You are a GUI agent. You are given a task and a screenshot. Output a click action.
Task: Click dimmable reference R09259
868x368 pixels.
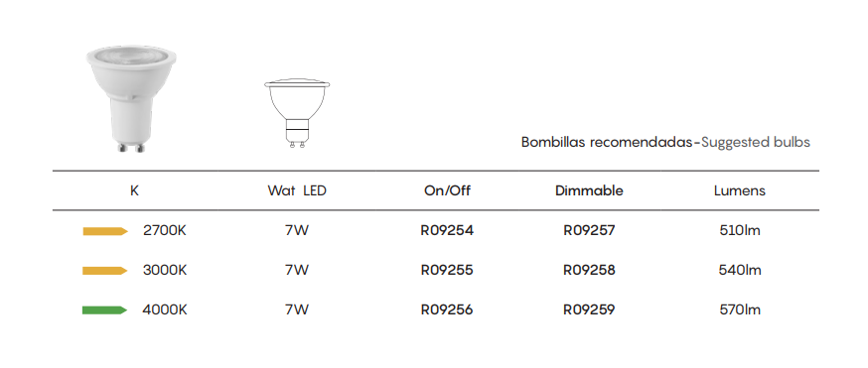589,310
